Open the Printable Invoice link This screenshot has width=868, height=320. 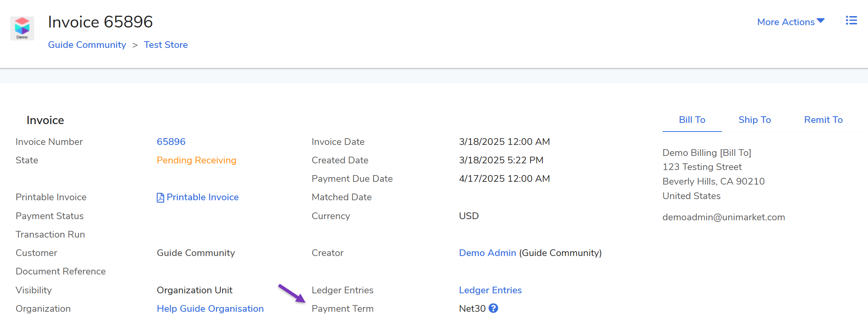(202, 197)
